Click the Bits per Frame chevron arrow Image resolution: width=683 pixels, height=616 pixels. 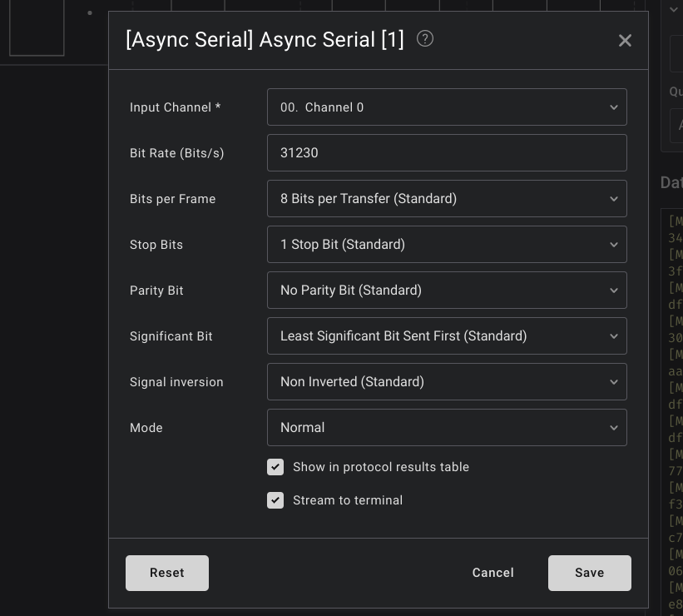tap(614, 199)
